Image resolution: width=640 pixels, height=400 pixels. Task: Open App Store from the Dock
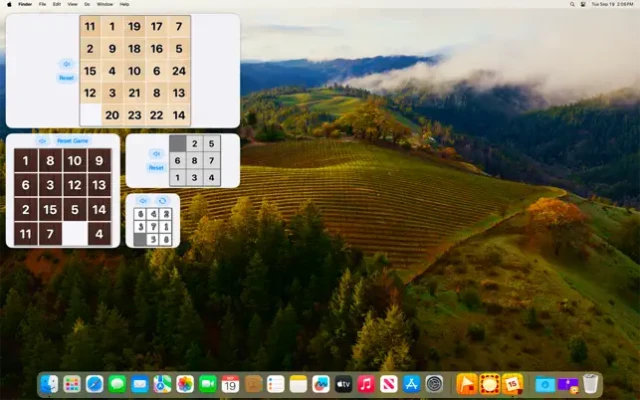411,384
